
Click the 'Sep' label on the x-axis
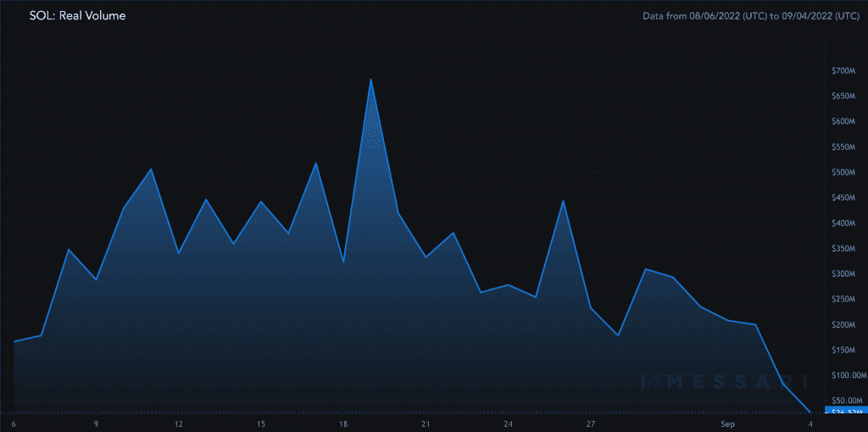pos(728,424)
